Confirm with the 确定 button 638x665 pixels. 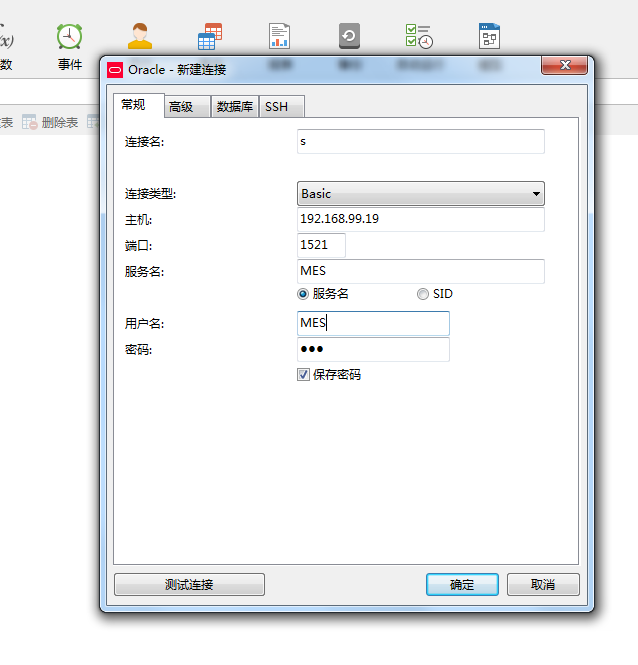pyautogui.click(x=462, y=584)
